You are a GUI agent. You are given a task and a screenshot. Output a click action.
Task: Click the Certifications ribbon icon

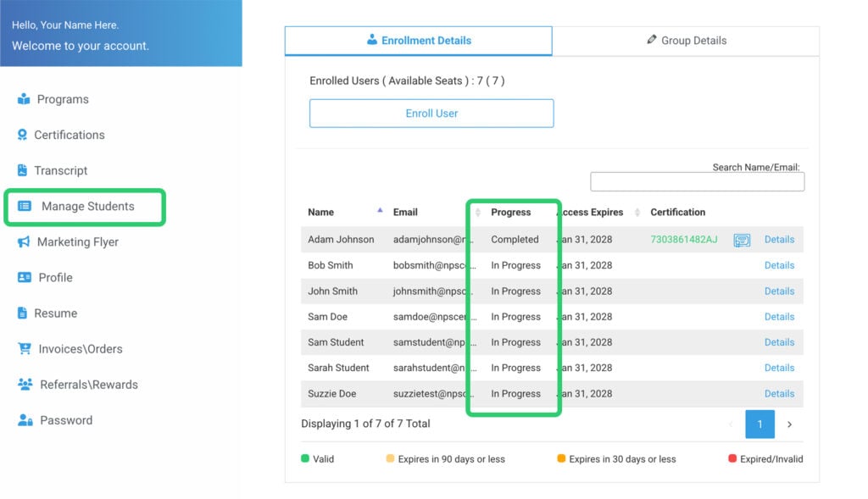[22, 135]
